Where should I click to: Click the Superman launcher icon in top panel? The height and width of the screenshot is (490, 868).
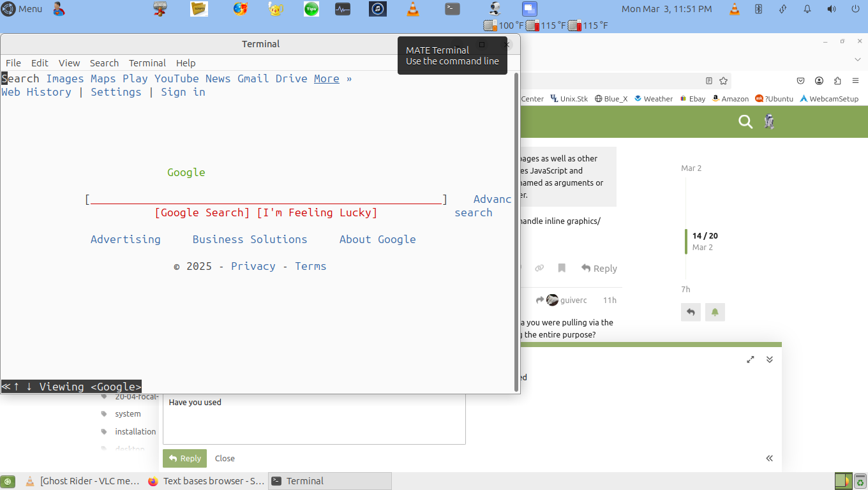click(x=59, y=9)
